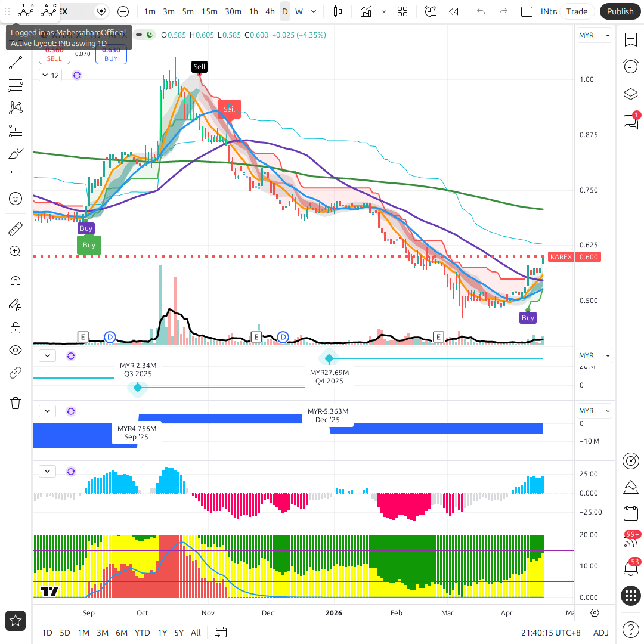Switch to the 4h timeframe

[270, 11]
